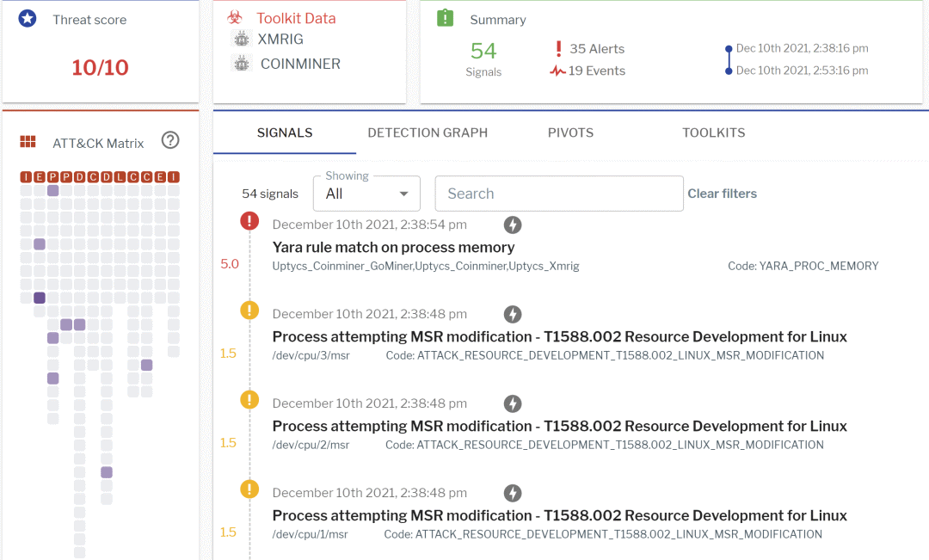Click the 2:38:16 pm timeline start marker
Viewport: 929px width, 560px height.
tap(729, 48)
